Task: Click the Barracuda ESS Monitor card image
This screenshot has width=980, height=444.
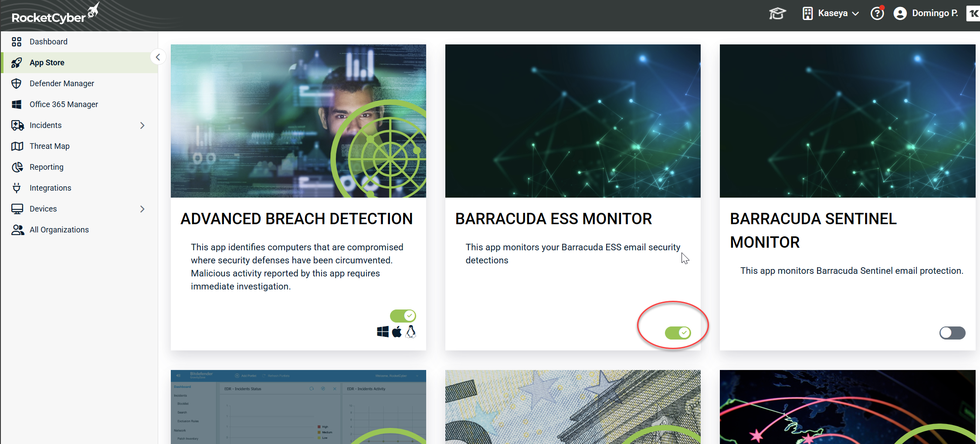Action: (573, 121)
